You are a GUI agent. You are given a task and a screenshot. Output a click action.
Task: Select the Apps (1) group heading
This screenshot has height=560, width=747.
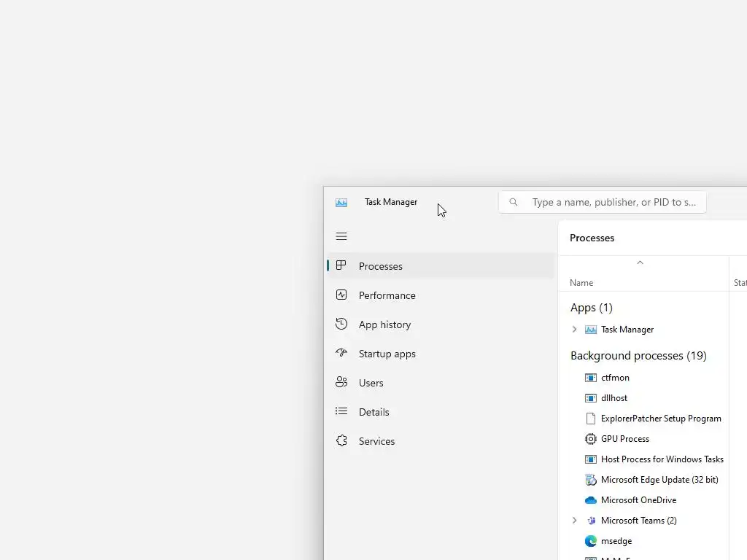pos(591,308)
